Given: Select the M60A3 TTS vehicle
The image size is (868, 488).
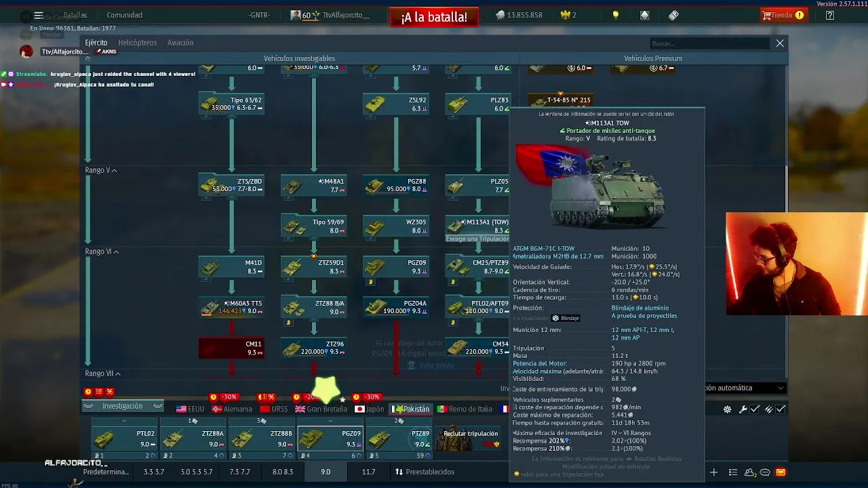Looking at the screenshot, I should pyautogui.click(x=231, y=307).
